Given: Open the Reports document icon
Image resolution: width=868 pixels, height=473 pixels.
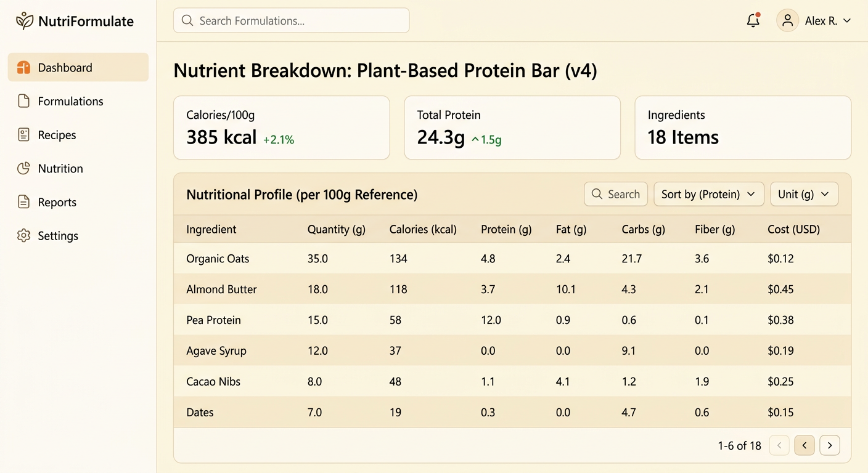Looking at the screenshot, I should point(23,202).
